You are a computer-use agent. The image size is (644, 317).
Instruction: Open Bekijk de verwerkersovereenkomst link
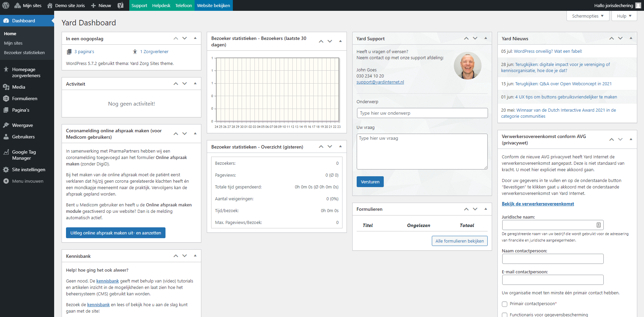(538, 204)
